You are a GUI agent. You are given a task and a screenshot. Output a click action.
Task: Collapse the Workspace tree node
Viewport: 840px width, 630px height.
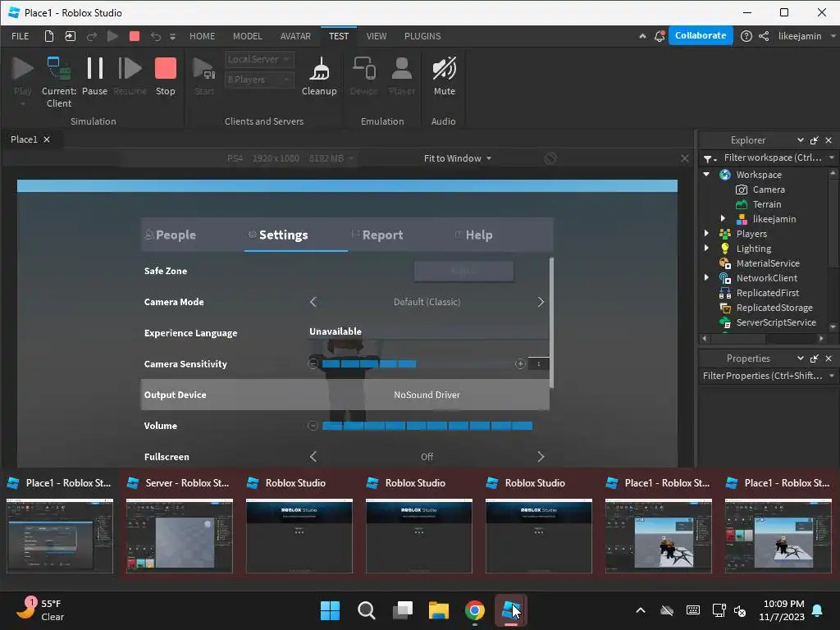(x=706, y=174)
